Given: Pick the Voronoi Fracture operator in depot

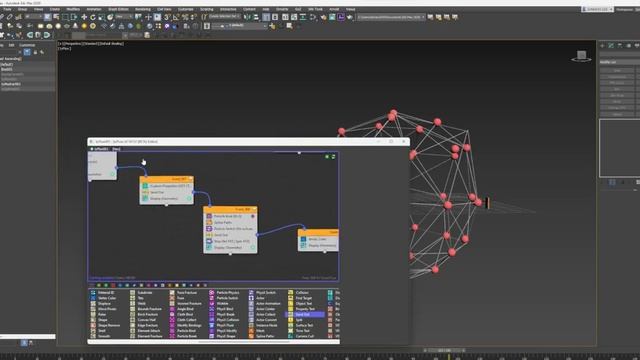Looking at the screenshot, I should (x=186, y=304).
